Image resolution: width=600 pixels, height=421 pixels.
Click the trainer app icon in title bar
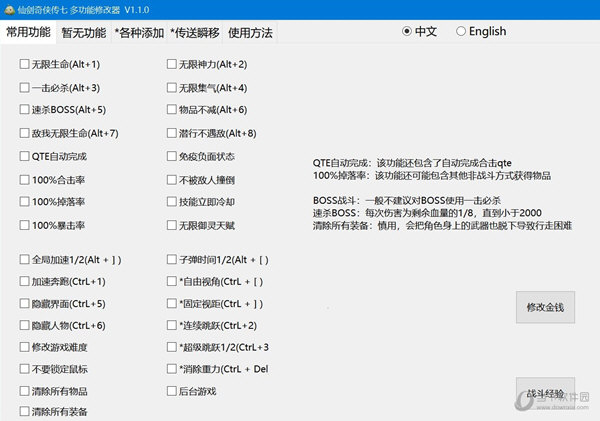10,9
